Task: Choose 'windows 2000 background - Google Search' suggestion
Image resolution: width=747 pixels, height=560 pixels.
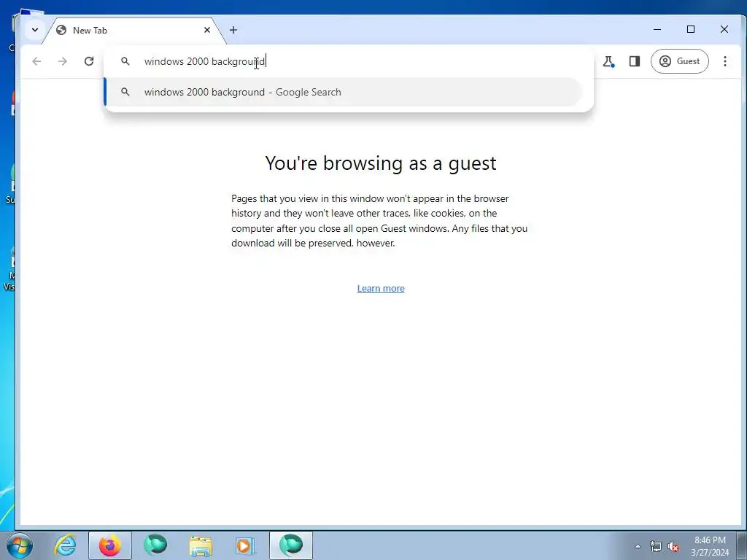Action: [343, 92]
